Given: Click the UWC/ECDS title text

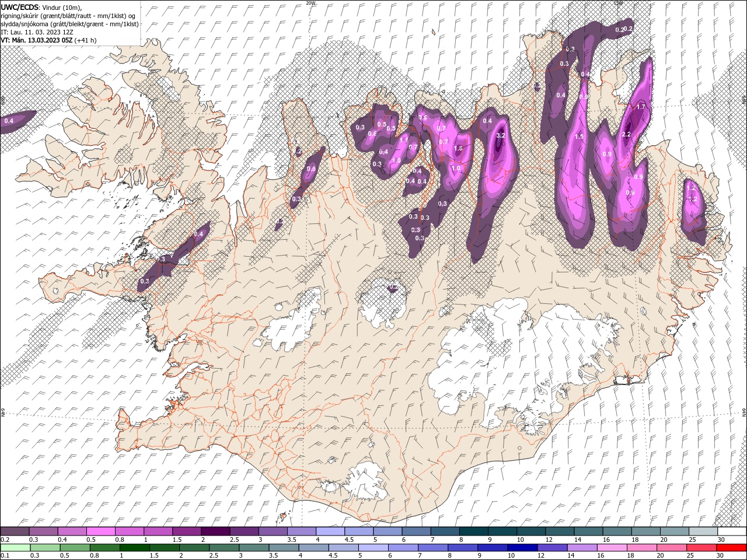Looking at the screenshot, I should [x=20, y=6].
